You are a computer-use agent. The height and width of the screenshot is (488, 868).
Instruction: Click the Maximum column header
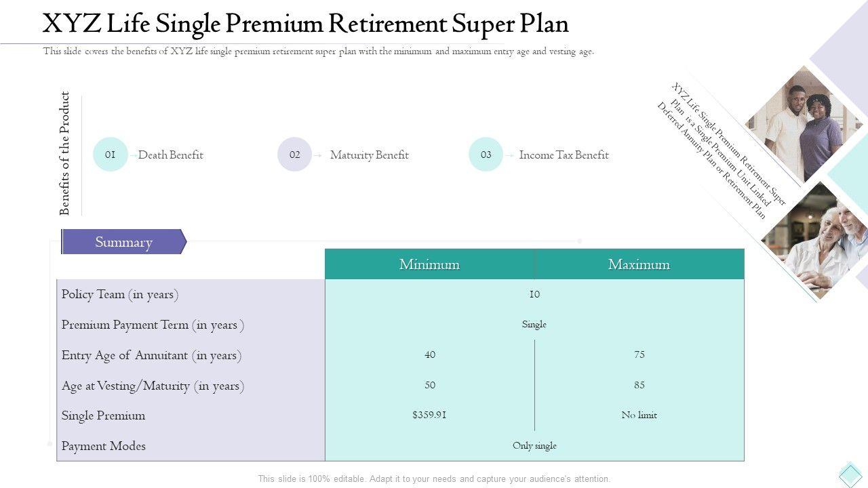[x=639, y=264]
